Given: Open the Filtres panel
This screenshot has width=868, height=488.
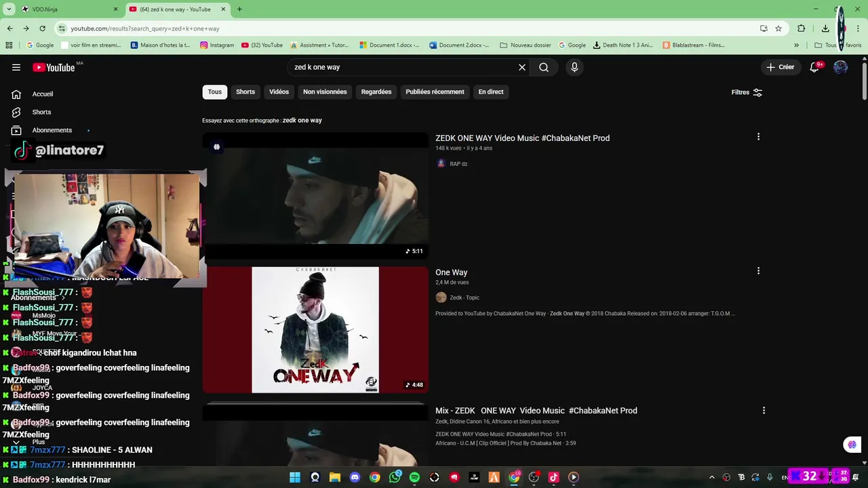Looking at the screenshot, I should 747,92.
